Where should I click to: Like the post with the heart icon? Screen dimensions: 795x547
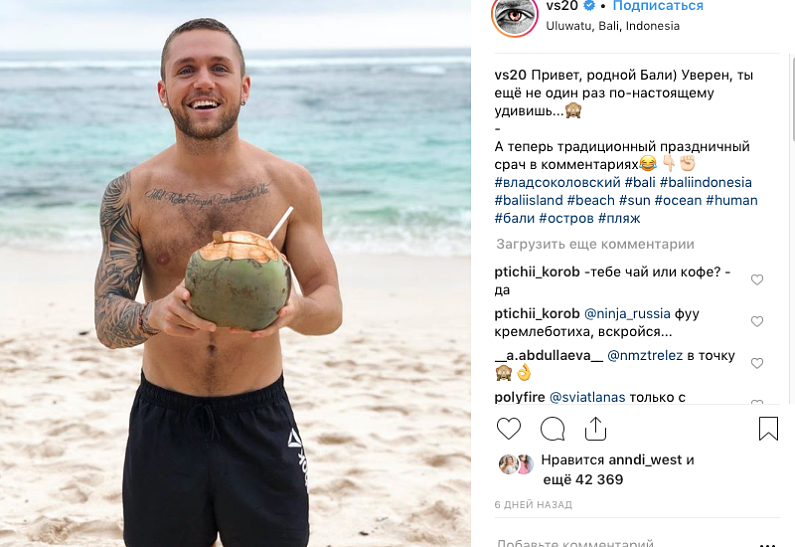509,429
